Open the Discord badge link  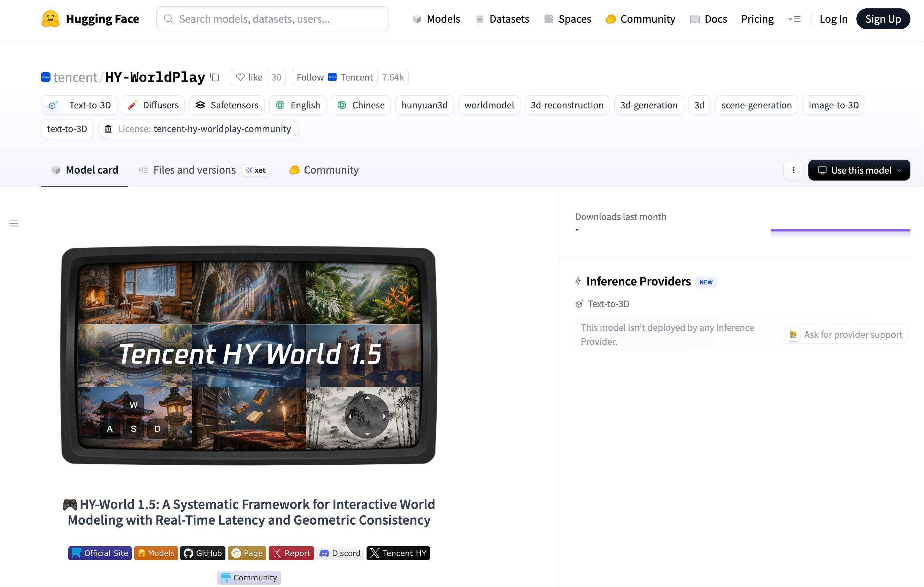(x=340, y=553)
